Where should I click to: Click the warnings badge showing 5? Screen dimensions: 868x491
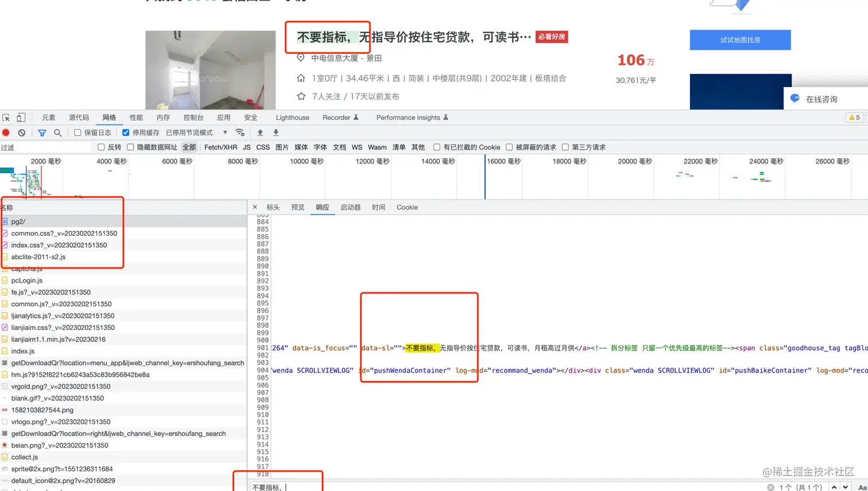click(854, 118)
